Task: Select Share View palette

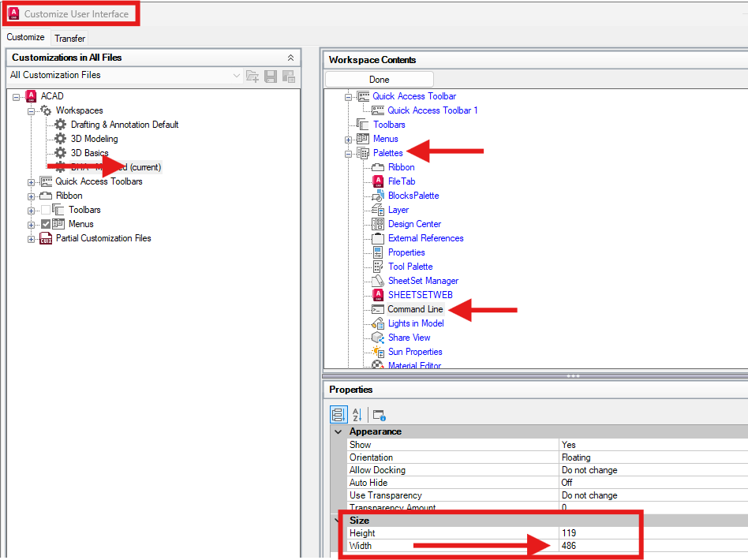Action: coord(410,338)
